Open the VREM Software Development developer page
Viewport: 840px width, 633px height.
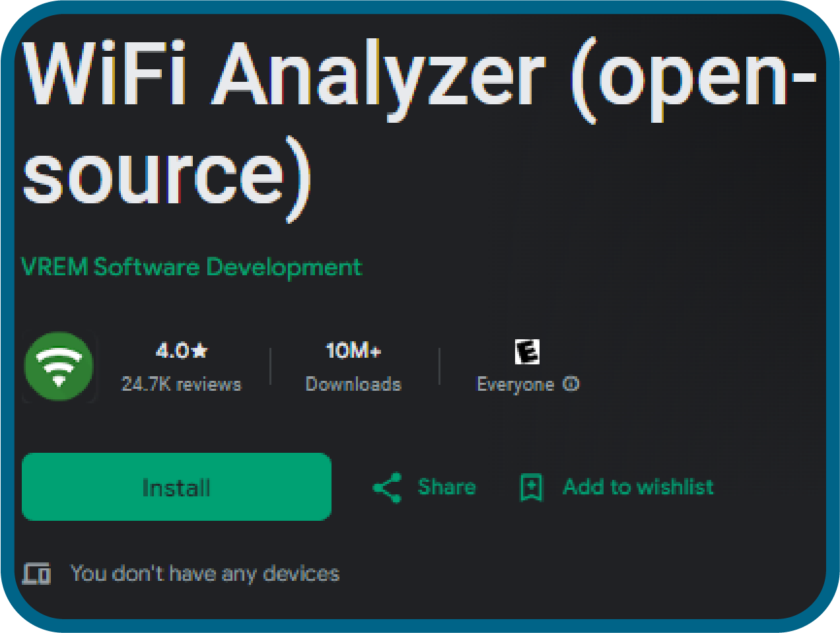(192, 267)
